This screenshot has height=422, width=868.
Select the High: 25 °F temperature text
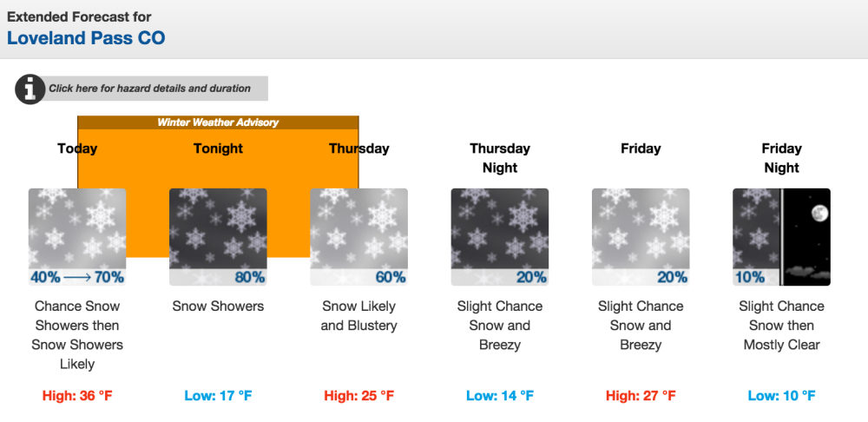point(358,396)
